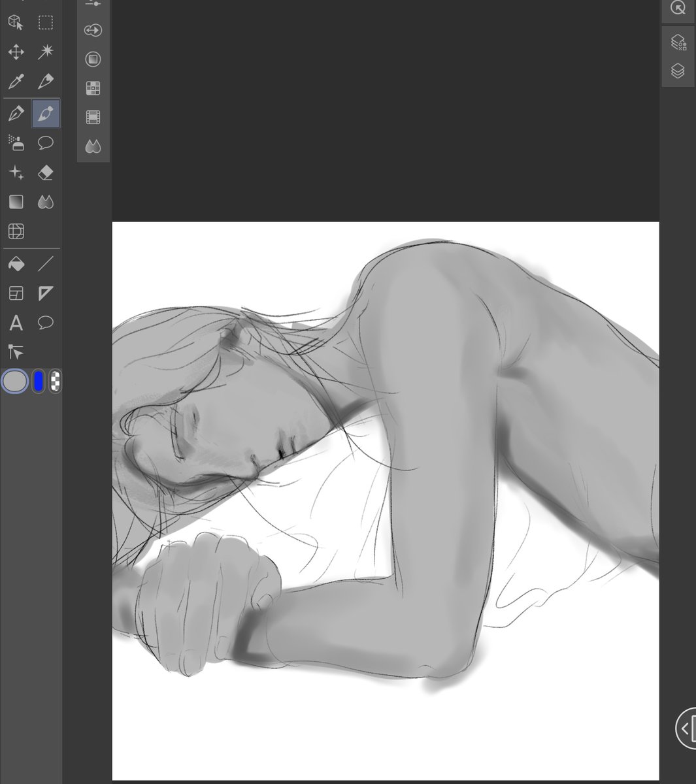Select the Operation object tool with cube cursor
Screen dimensions: 696x784
point(16,22)
